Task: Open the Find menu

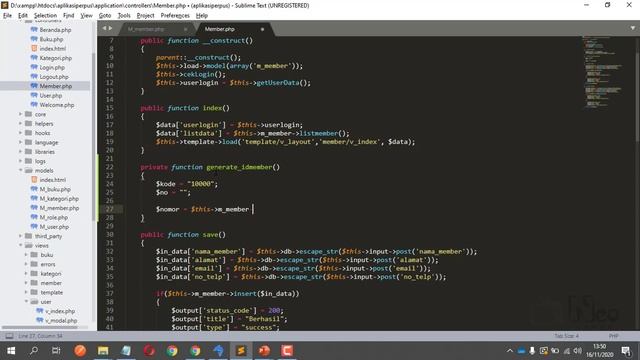Action: click(x=69, y=16)
